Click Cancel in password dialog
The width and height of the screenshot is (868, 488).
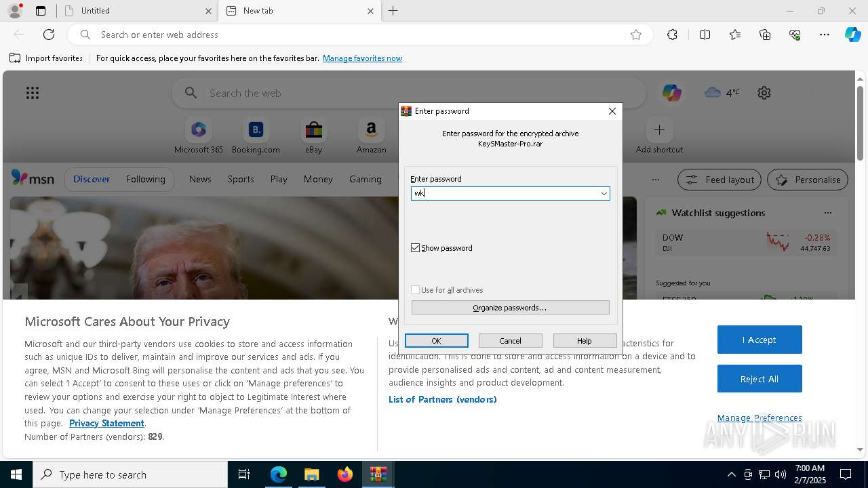511,341
